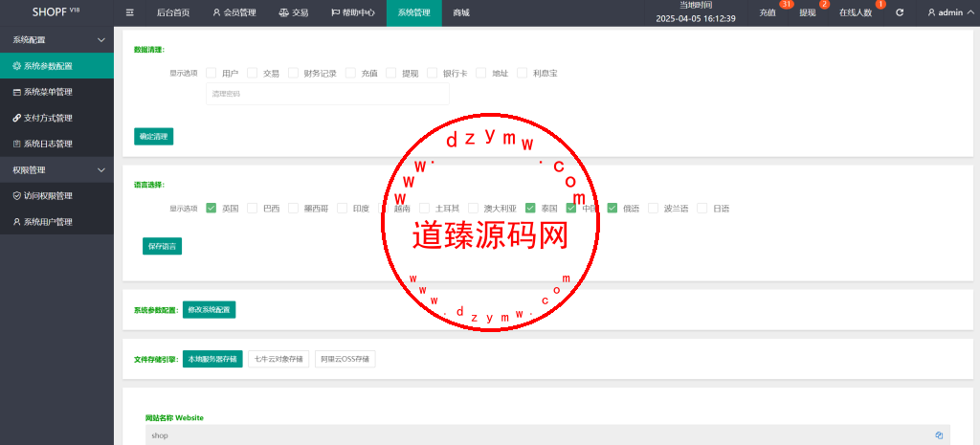Open 系统菜单管理 in the sidebar
Screen dimensions: 980x445
[x=56, y=92]
